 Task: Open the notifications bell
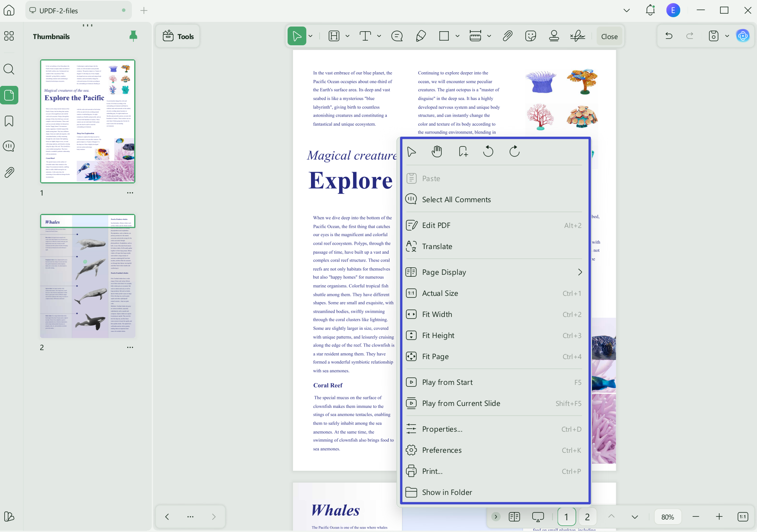650,10
